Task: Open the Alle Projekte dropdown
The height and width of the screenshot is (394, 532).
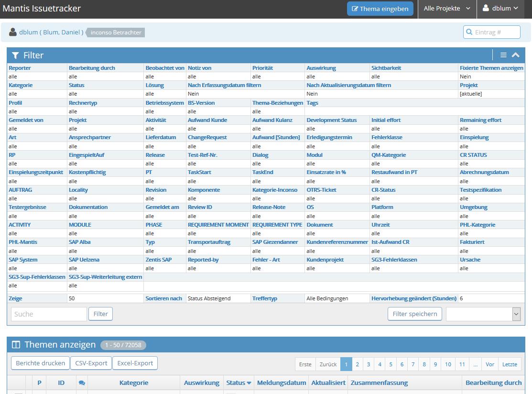Action: 447,9
